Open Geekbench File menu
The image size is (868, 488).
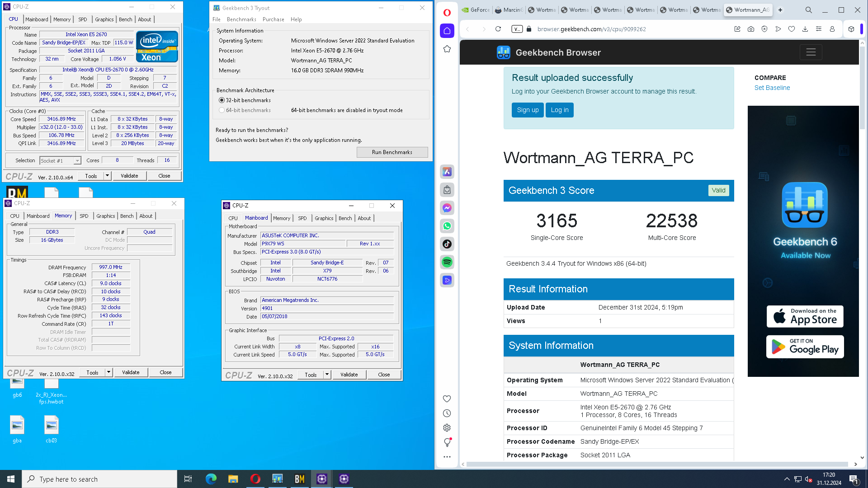217,19
